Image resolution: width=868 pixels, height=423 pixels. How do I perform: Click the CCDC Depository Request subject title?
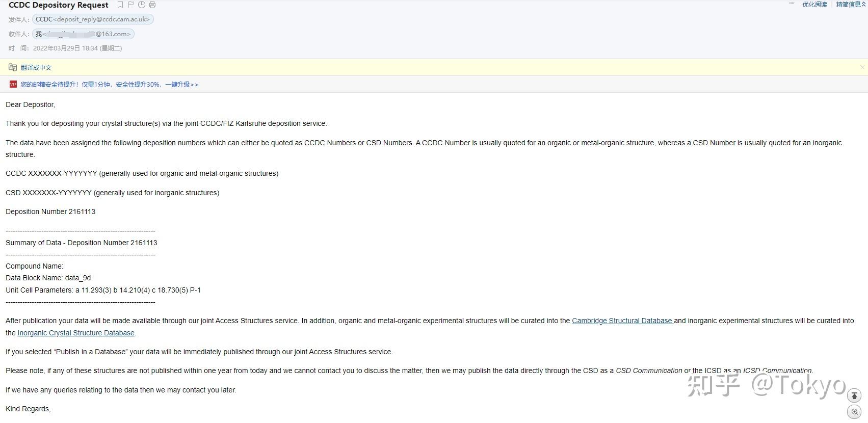tap(59, 5)
